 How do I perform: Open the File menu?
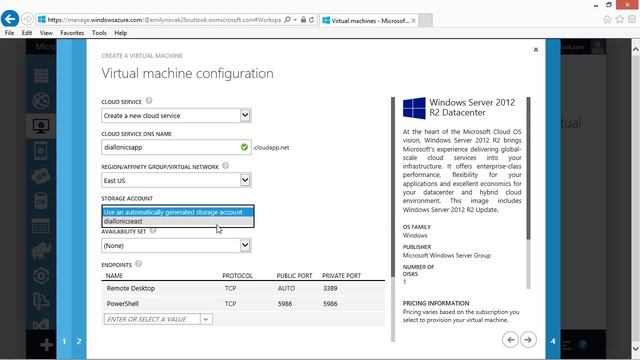9,33
